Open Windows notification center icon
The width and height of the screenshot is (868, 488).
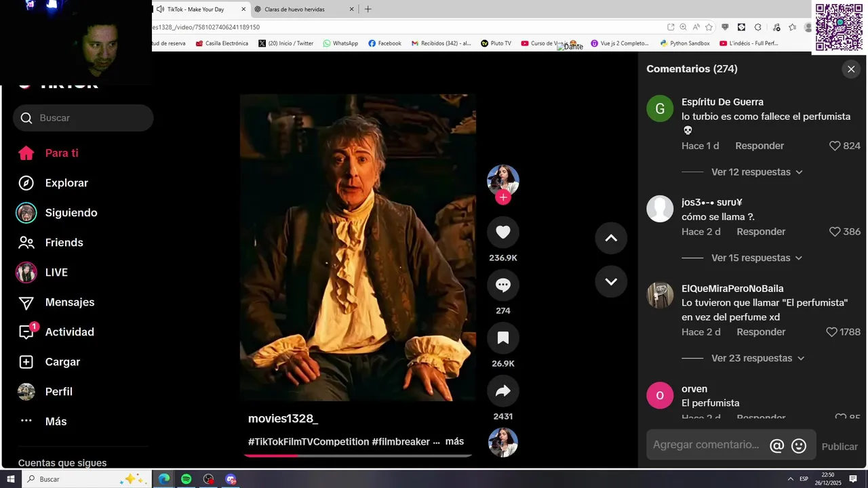pos(853,479)
